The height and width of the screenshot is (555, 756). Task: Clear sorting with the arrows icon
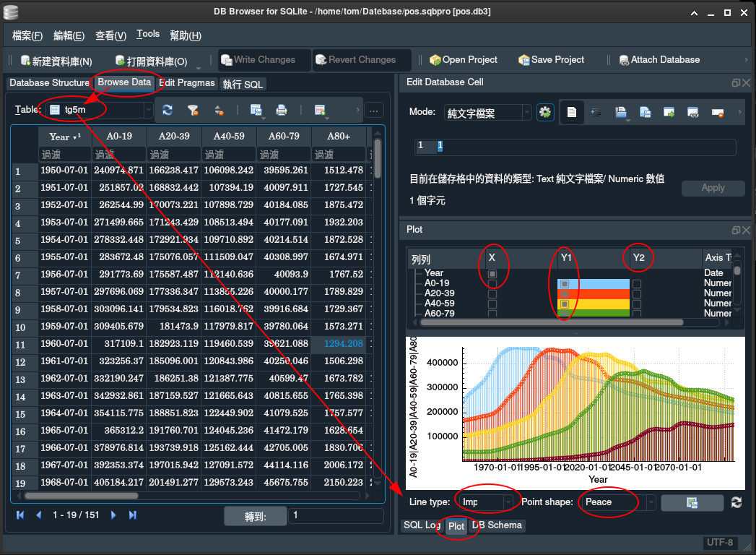[219, 110]
